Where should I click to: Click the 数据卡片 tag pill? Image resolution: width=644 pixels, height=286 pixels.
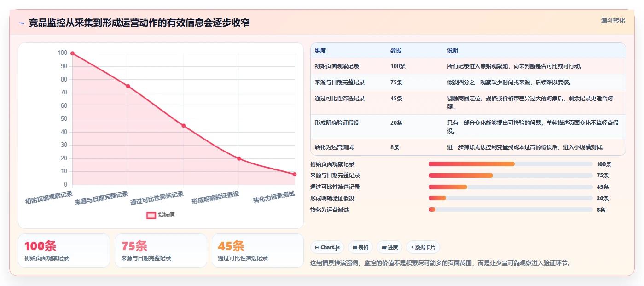[423, 247]
